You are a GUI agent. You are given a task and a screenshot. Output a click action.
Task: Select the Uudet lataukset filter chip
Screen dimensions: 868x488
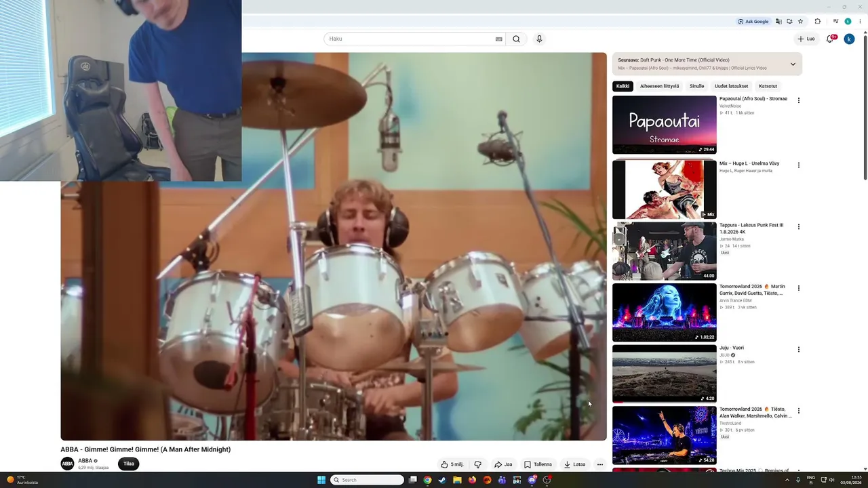(x=731, y=86)
